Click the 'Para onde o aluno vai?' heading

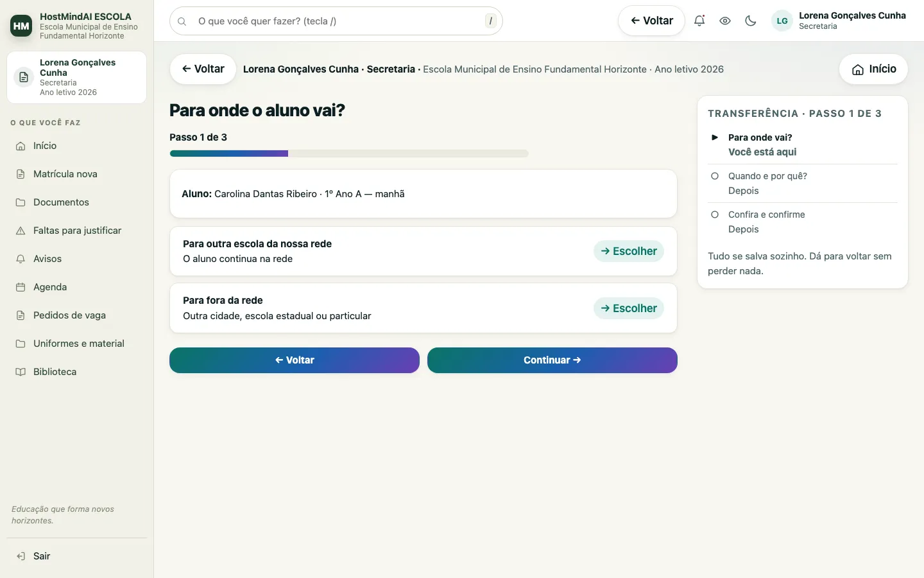tap(257, 110)
